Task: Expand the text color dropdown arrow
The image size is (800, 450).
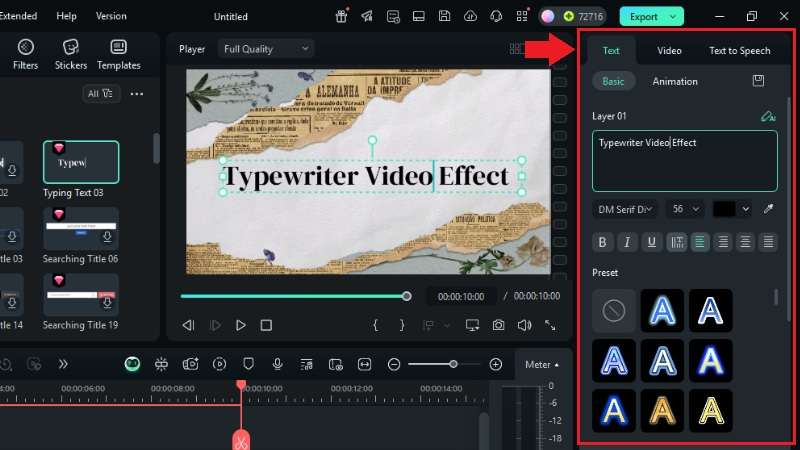Action: tap(745, 209)
